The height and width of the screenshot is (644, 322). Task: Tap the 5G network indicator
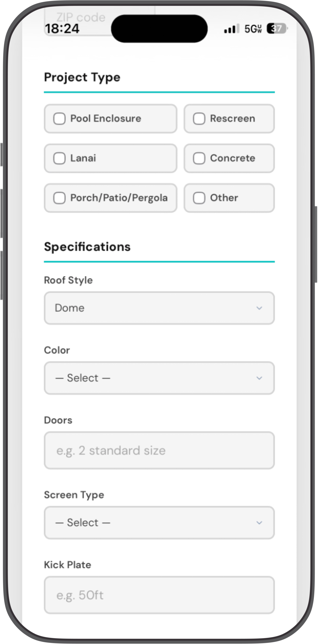[253, 29]
